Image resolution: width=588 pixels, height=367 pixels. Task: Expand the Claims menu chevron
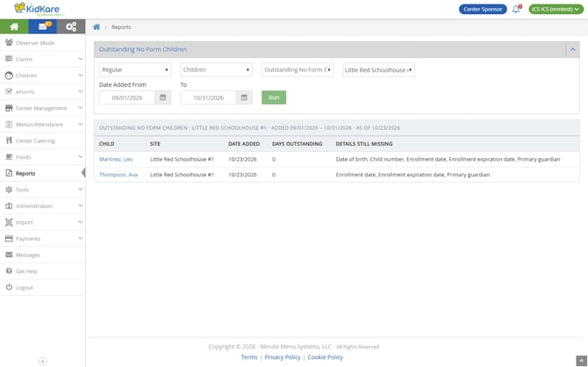(x=80, y=59)
